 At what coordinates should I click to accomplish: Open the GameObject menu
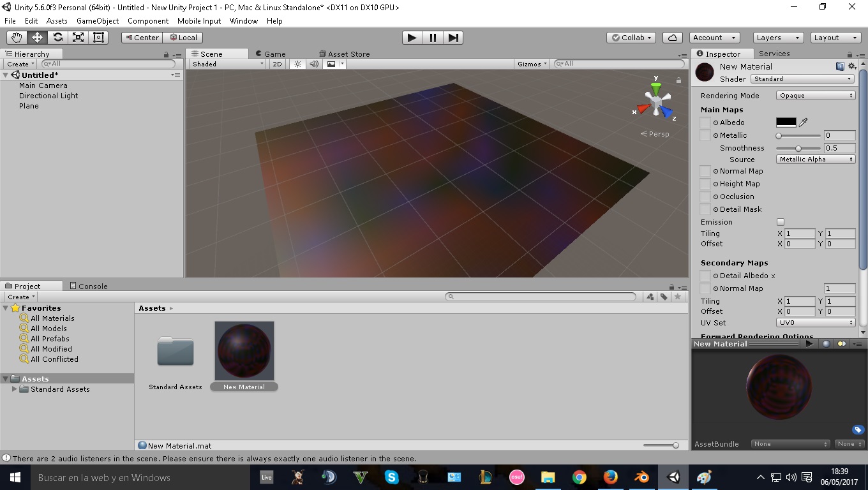pyautogui.click(x=98, y=21)
